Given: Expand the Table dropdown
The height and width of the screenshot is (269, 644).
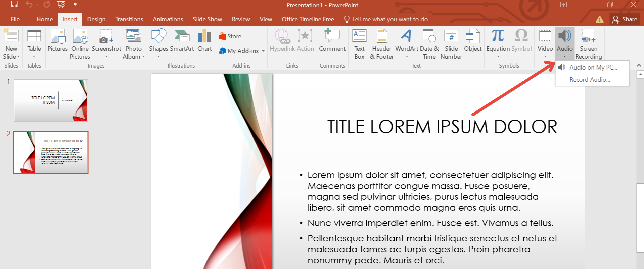Looking at the screenshot, I should (x=34, y=56).
